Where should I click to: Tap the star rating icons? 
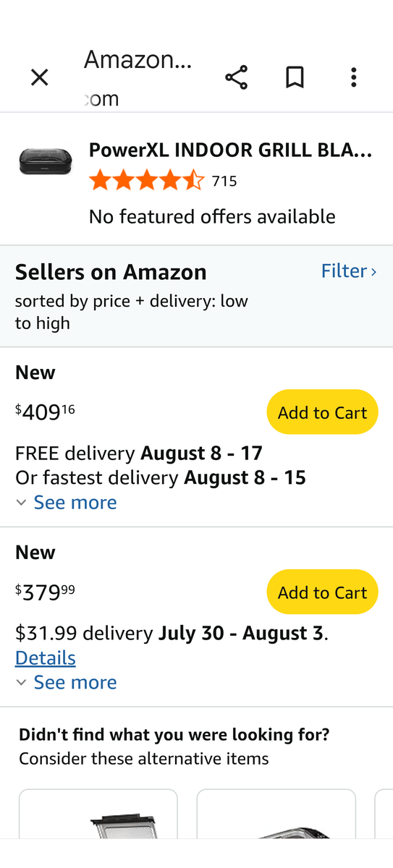click(147, 180)
